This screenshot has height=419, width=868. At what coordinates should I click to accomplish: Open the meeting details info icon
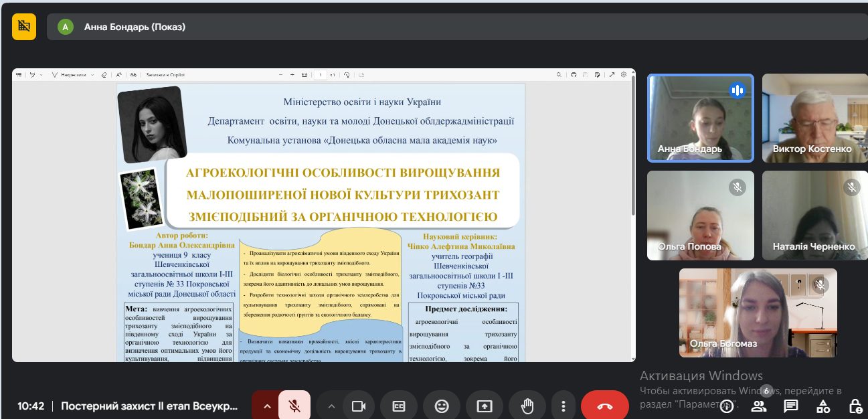pyautogui.click(x=727, y=406)
